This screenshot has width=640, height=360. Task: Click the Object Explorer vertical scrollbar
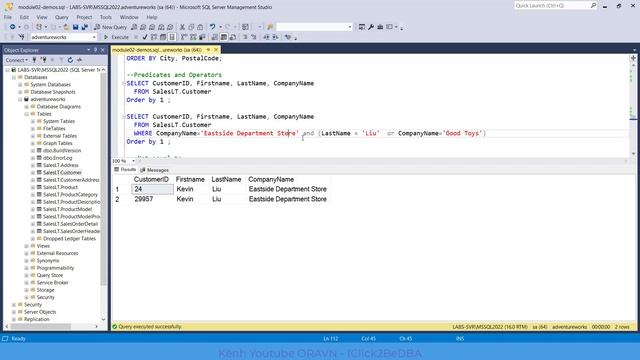coord(103,180)
